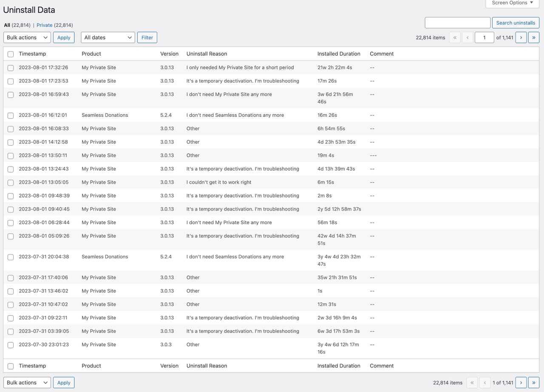
Task: Select the 2023-08-01 17:32:26 row checkbox
Action: [11, 68]
